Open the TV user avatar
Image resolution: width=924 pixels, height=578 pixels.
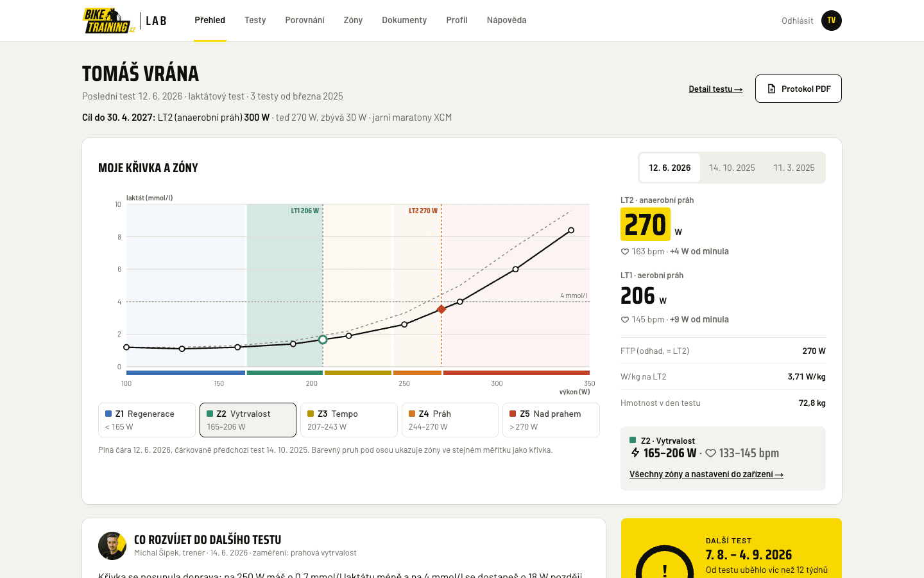coord(832,21)
